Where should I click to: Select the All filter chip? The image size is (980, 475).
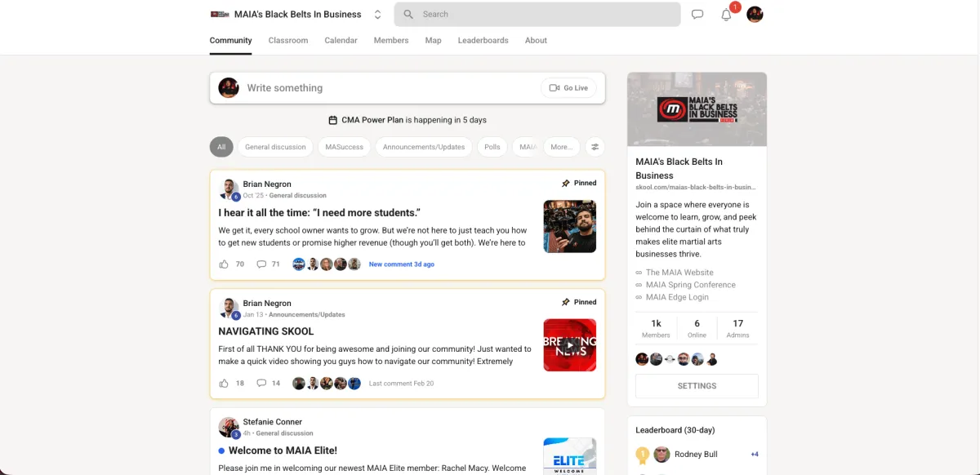(221, 147)
